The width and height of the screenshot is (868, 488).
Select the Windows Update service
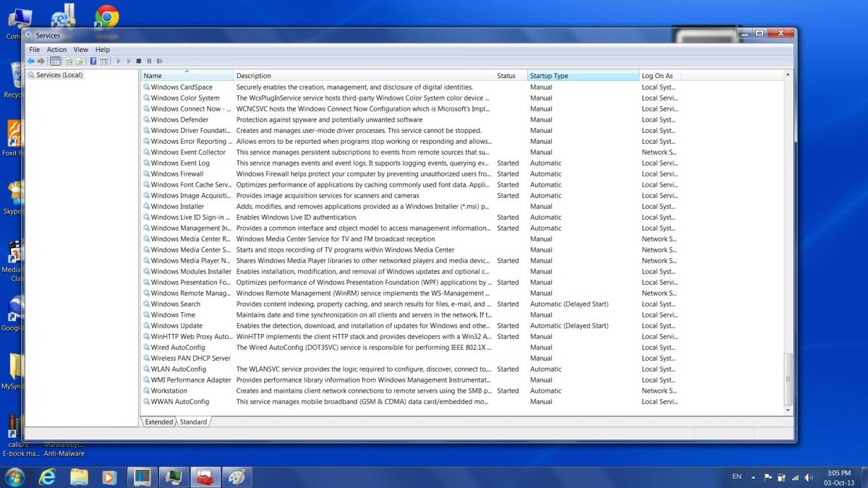tap(176, 326)
